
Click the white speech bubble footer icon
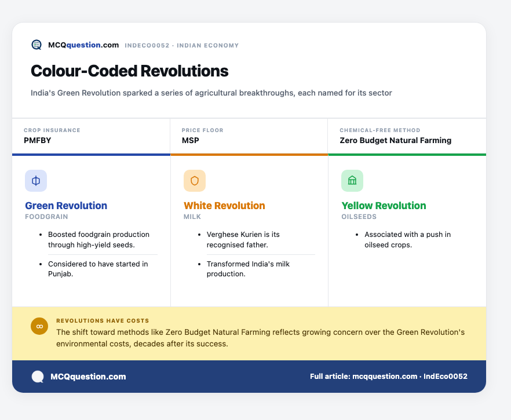[38, 377]
